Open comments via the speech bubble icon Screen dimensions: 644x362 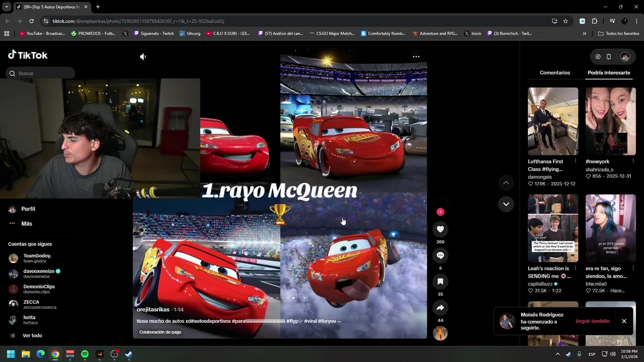coord(440,255)
